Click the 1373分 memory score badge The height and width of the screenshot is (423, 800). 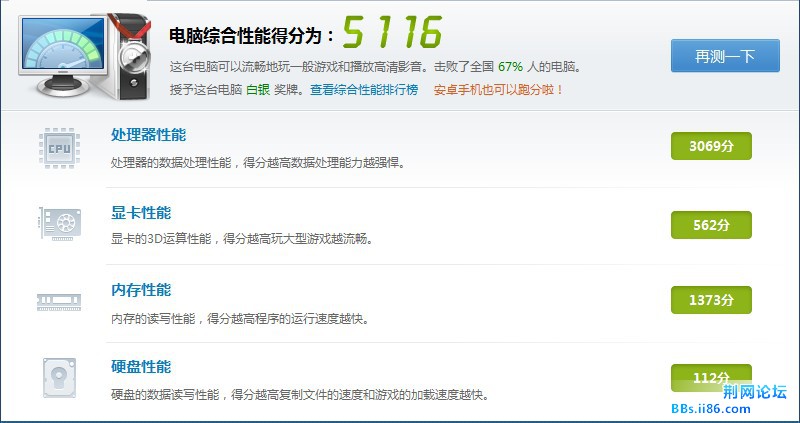[711, 300]
